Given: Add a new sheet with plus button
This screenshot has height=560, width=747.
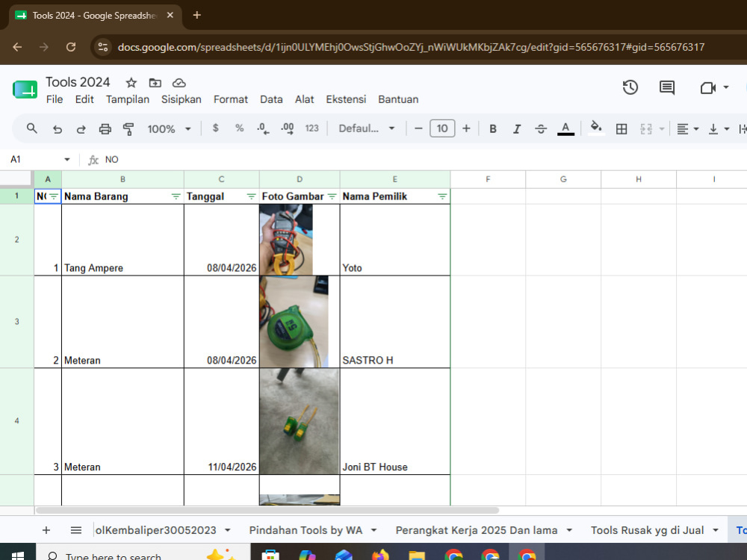Looking at the screenshot, I should pyautogui.click(x=46, y=530).
